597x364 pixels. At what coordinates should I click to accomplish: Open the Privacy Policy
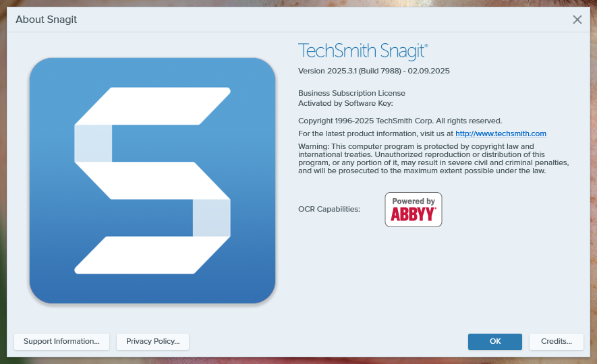pos(152,341)
